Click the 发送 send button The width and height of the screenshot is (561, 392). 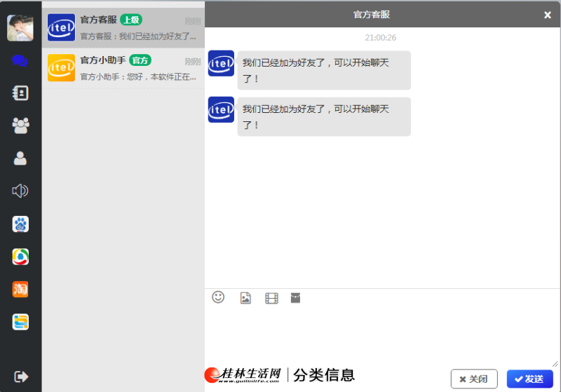tap(530, 379)
